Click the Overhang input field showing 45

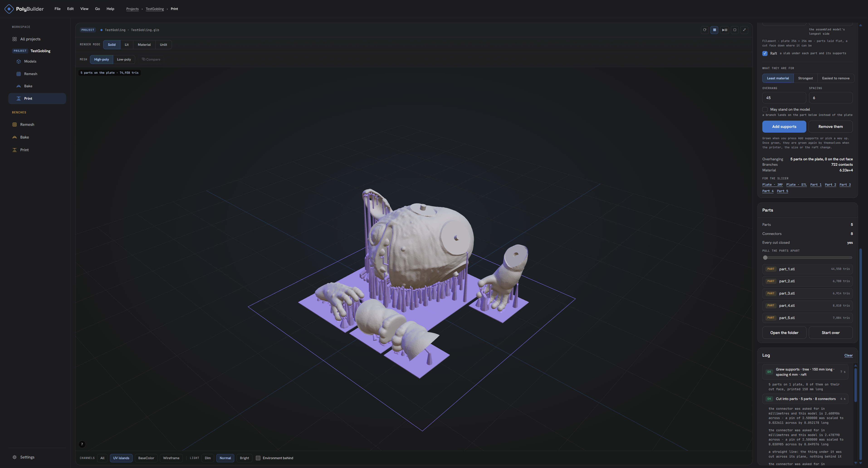(784, 98)
